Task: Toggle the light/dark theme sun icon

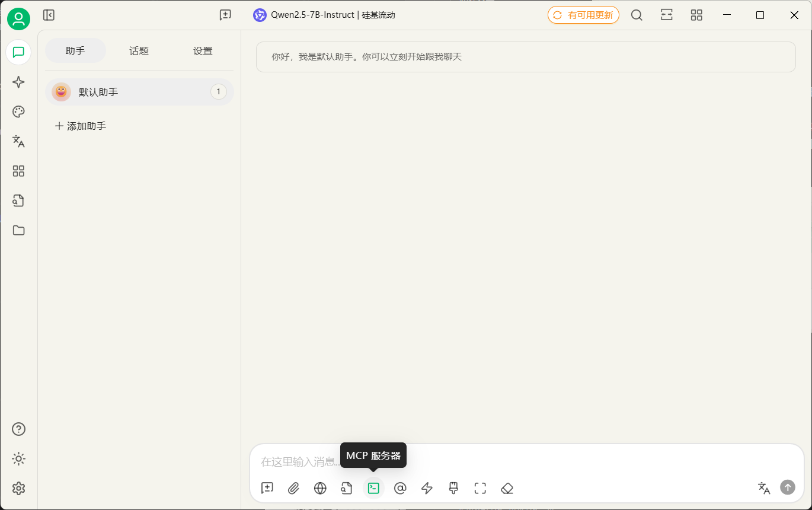Action: click(x=18, y=458)
